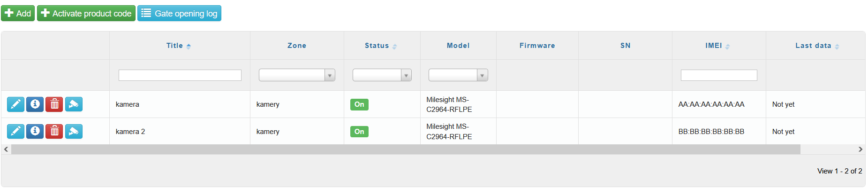
Task: Delete the kamera 2 row with trash icon
Action: [x=54, y=131]
